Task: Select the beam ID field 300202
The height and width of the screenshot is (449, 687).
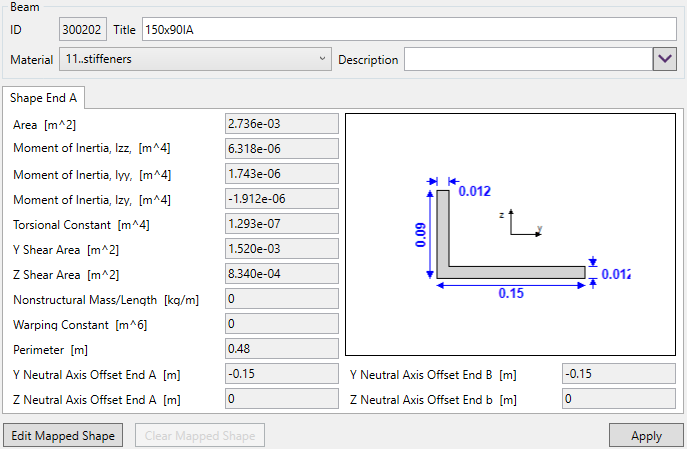Action: (78, 30)
